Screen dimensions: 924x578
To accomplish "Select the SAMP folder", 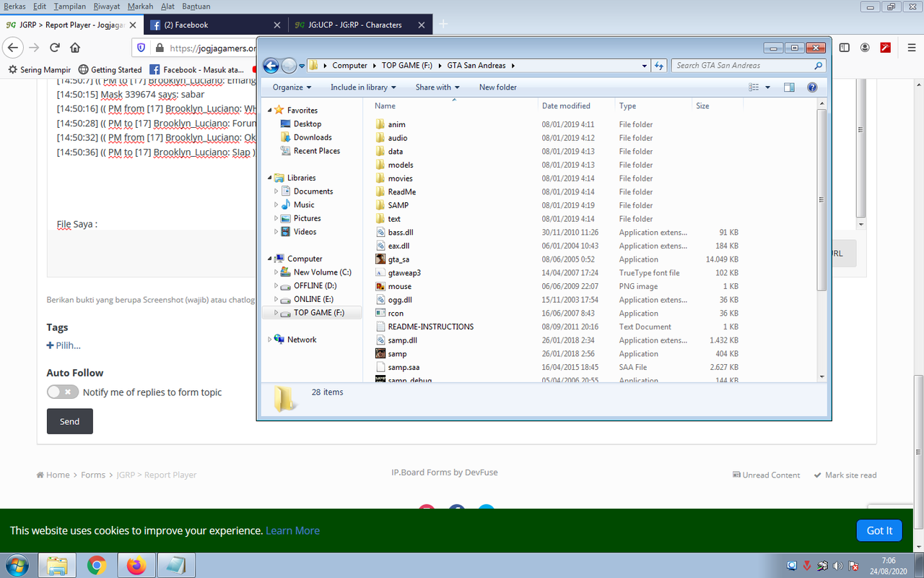I will (392, 206).
